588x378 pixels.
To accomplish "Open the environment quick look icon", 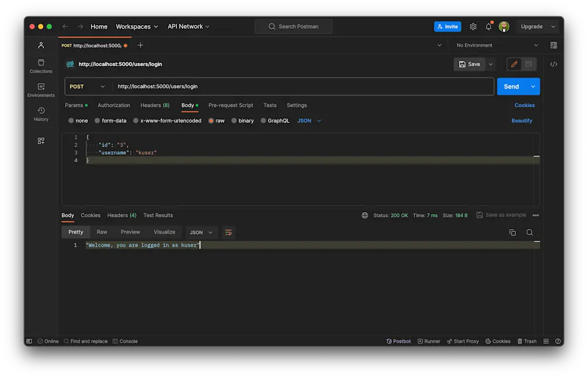I will 553,45.
